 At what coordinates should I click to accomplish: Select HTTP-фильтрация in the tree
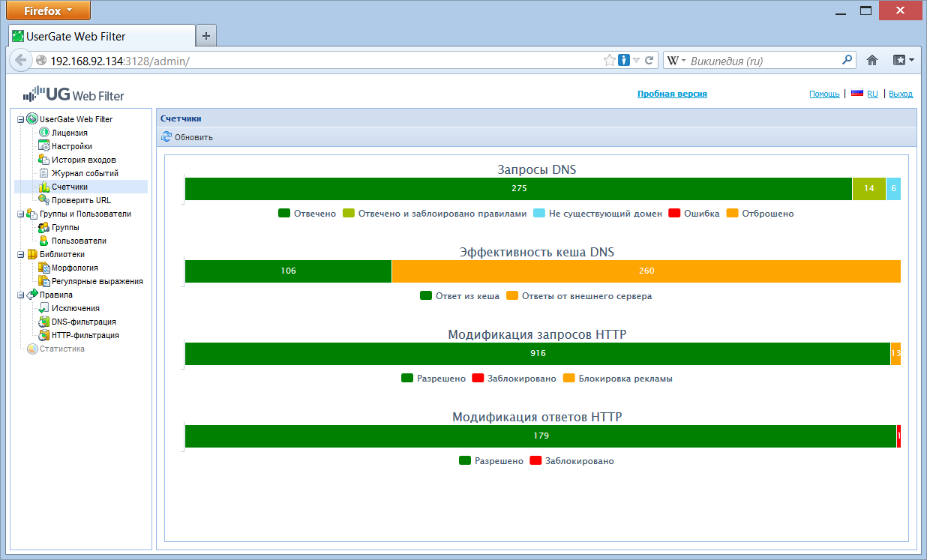pyautogui.click(x=85, y=335)
